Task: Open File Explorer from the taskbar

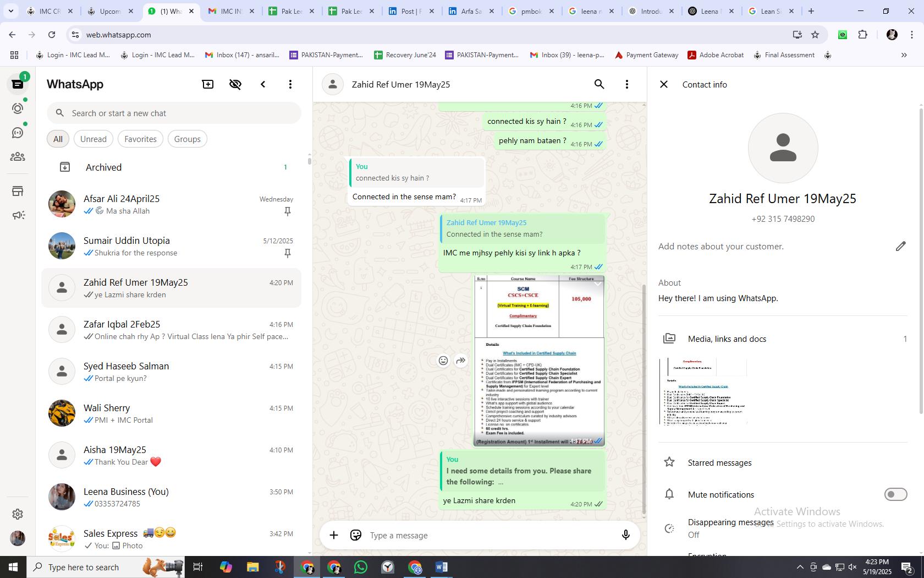Action: coord(252,567)
